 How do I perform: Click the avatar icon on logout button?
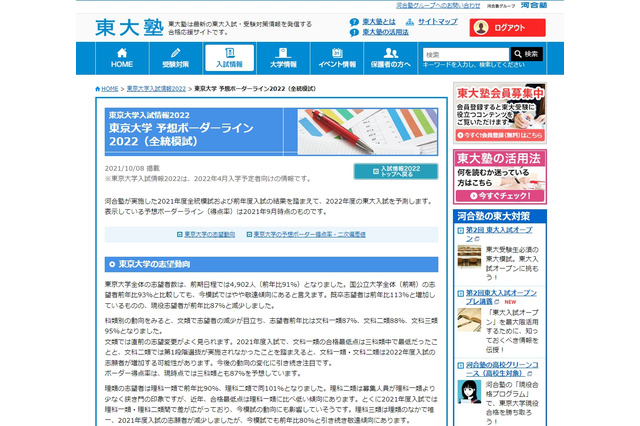pos(481,28)
